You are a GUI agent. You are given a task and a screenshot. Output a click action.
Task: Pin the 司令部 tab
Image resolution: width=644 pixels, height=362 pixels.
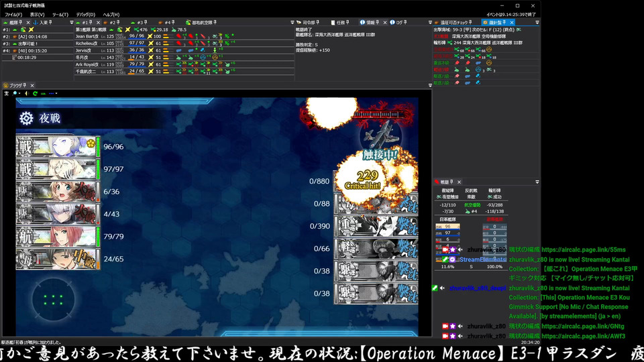click(x=317, y=23)
